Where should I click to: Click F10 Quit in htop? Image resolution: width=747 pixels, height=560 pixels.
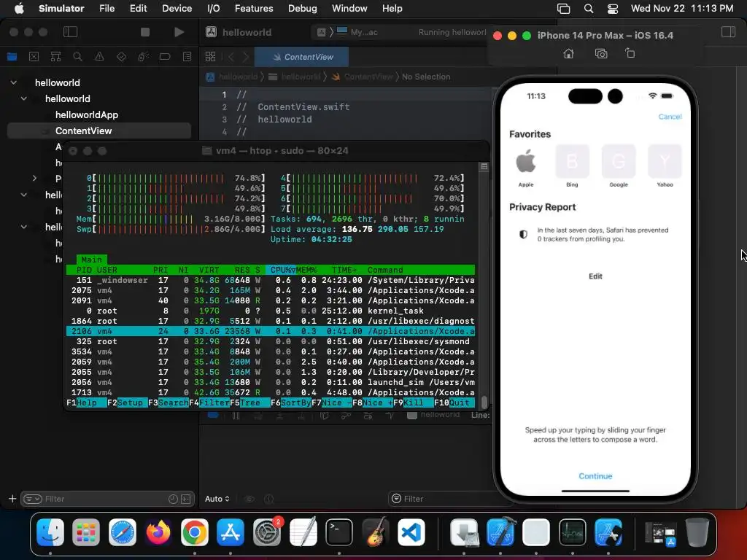[454, 402]
